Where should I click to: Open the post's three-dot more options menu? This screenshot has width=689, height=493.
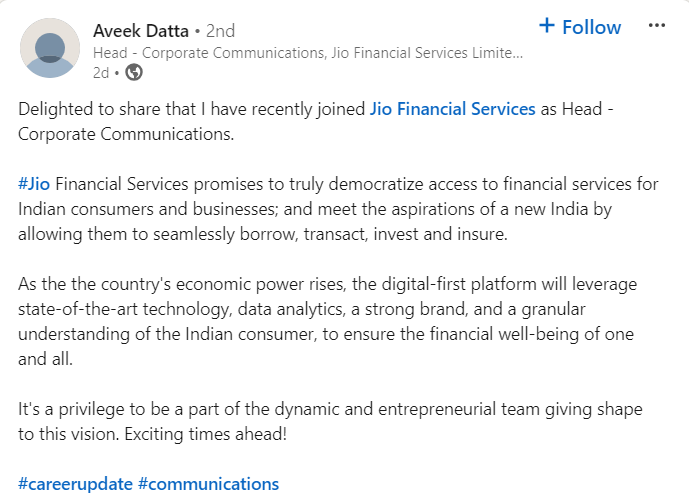tap(656, 26)
